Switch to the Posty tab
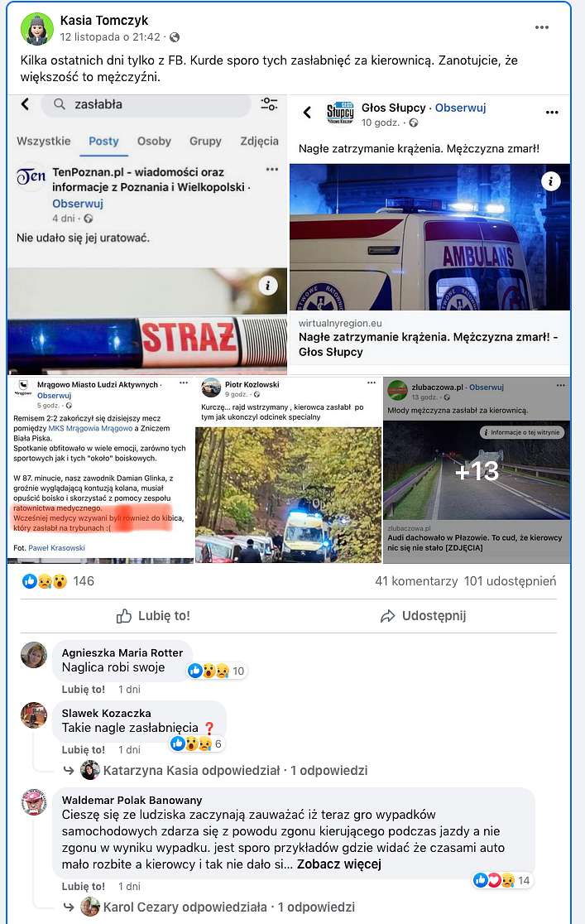This screenshot has width=585, height=924. click(x=103, y=141)
